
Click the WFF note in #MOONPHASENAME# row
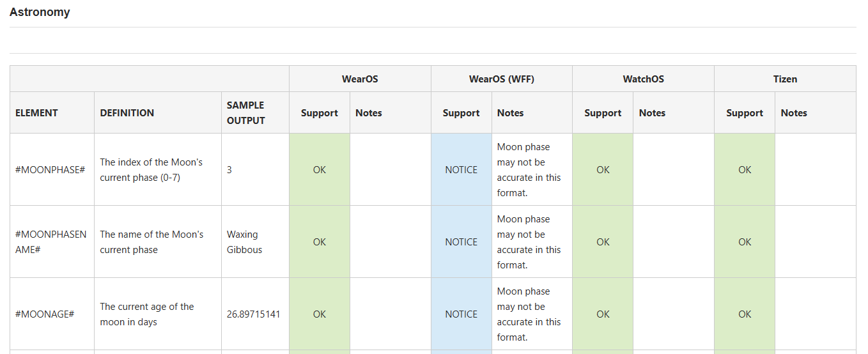pos(529,242)
